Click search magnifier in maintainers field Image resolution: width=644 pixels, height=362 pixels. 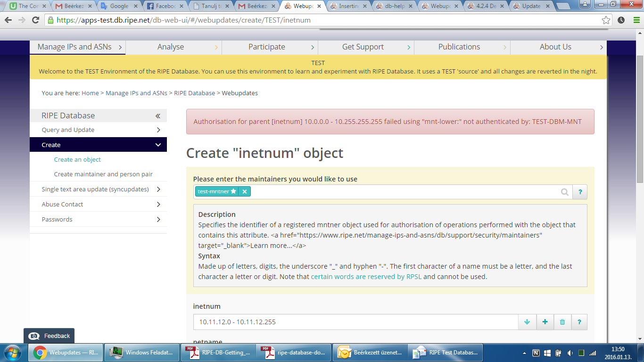564,192
